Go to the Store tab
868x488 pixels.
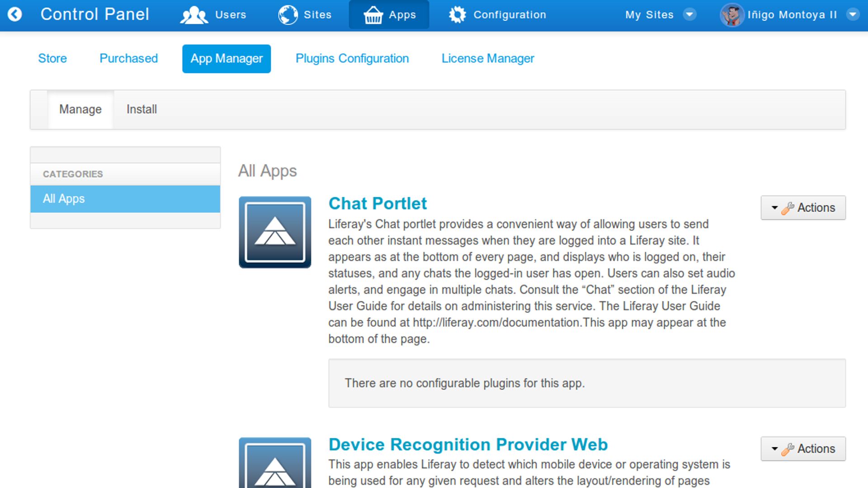[52, 59]
